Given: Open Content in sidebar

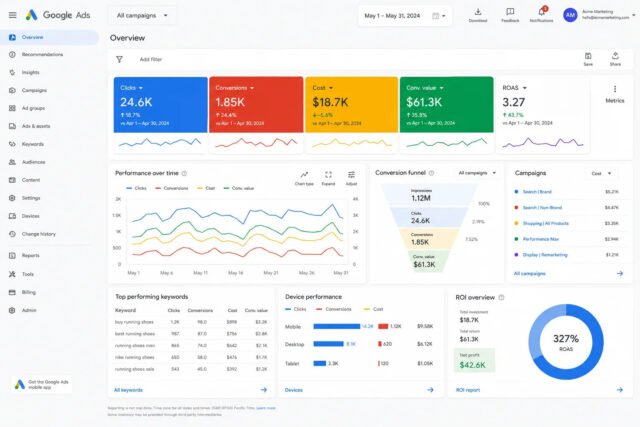Looking at the screenshot, I should point(49,180).
